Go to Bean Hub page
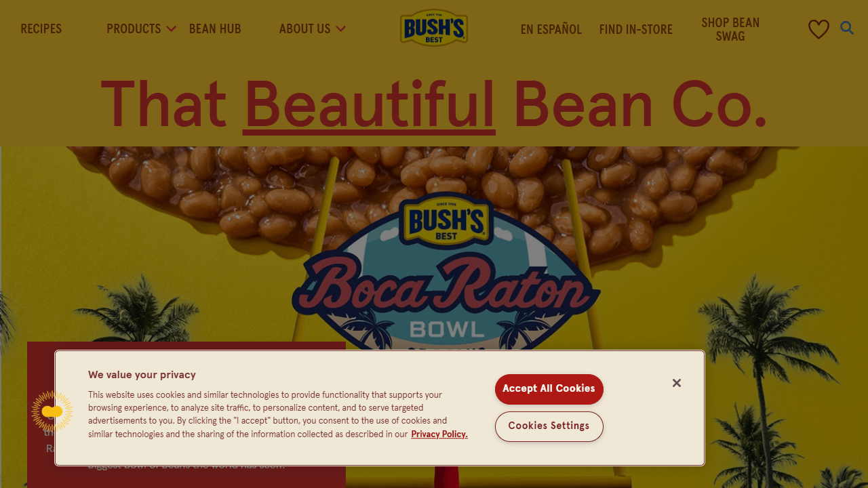868x488 pixels. click(x=215, y=28)
